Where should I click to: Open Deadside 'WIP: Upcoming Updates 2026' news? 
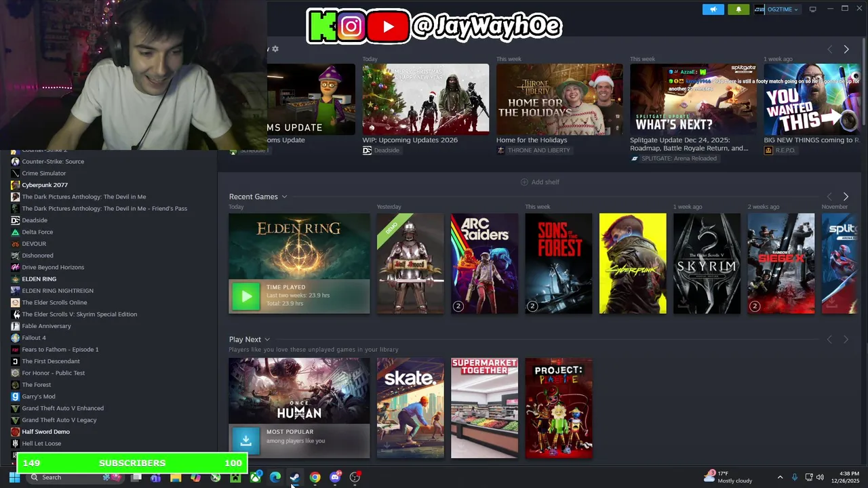(x=425, y=100)
